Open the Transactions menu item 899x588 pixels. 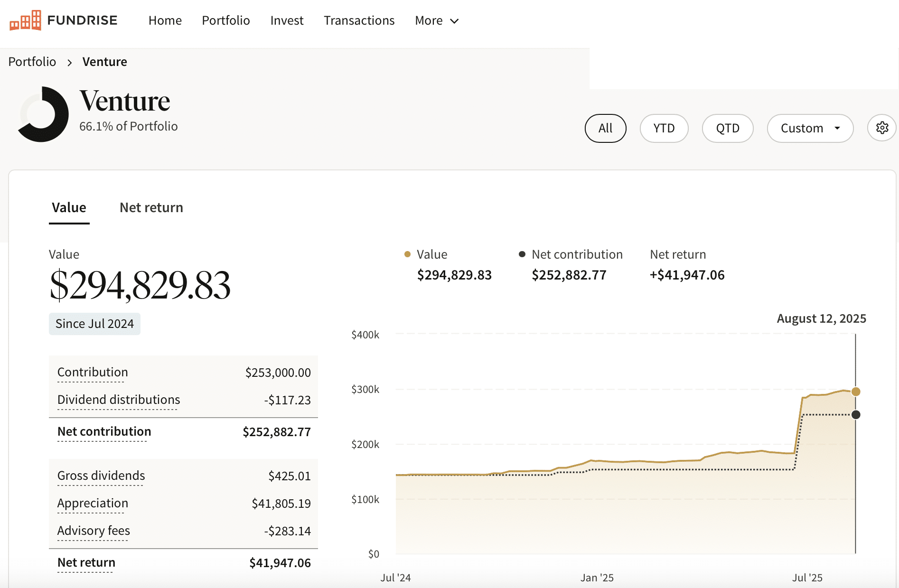click(x=359, y=21)
